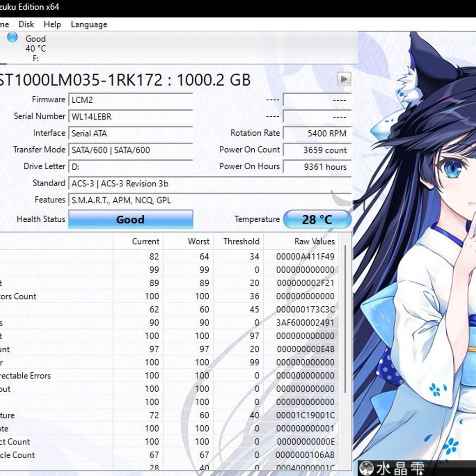Select the attribute row with raw value 3AF600002491
Screen dimensions: 476x476
169,323
